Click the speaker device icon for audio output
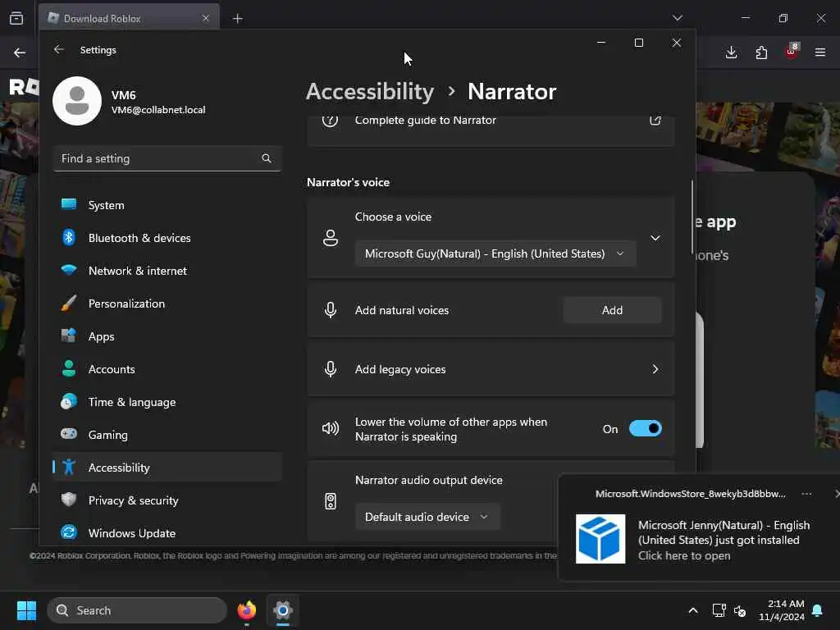Screen dimensions: 840x630 coord(331,501)
